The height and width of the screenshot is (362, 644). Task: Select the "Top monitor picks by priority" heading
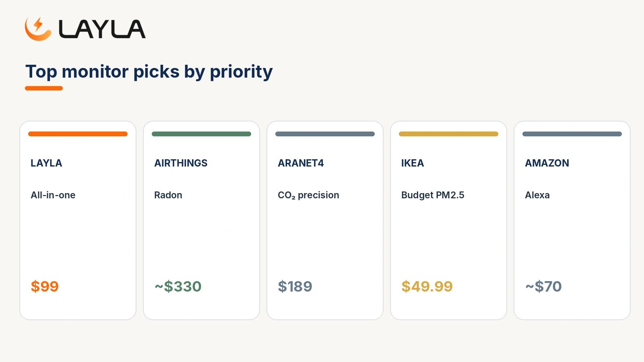pos(149,72)
